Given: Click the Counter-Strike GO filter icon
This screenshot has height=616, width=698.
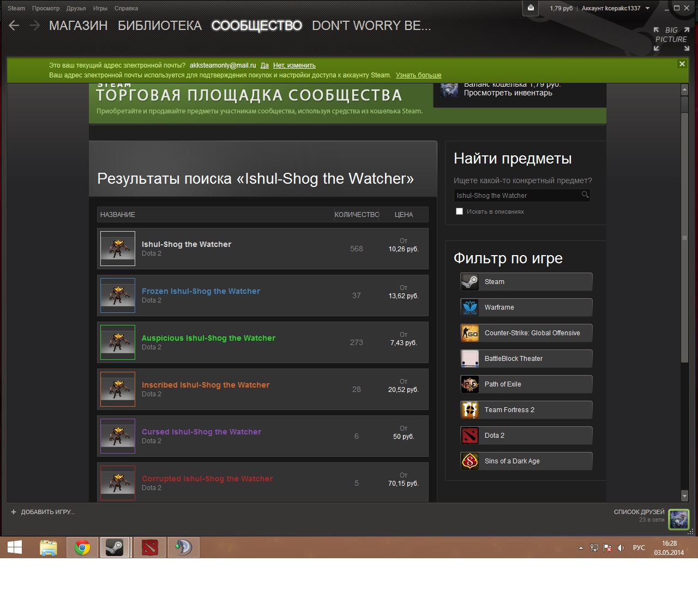Looking at the screenshot, I should pos(470,333).
